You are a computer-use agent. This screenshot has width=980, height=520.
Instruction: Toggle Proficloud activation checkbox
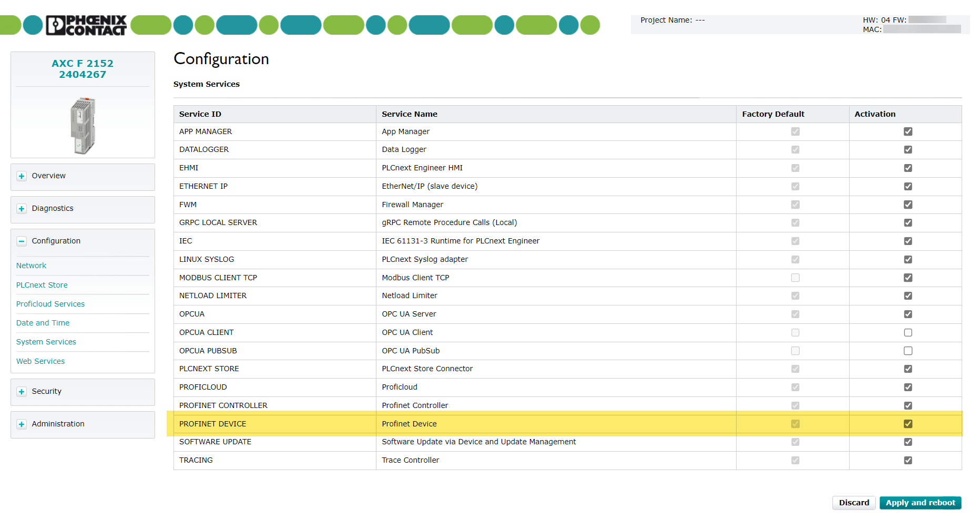[908, 387]
